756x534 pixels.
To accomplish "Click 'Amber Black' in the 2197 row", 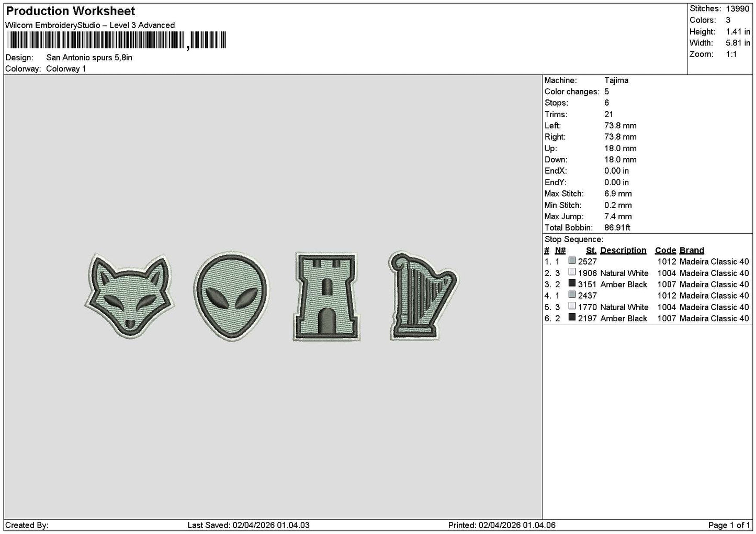I will pos(624,319).
